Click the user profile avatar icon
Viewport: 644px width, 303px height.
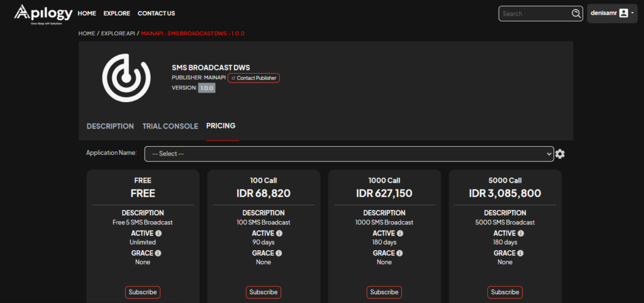[x=623, y=13]
